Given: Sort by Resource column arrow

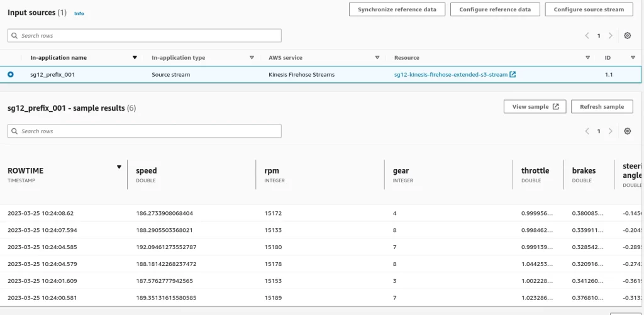Looking at the screenshot, I should [588, 57].
